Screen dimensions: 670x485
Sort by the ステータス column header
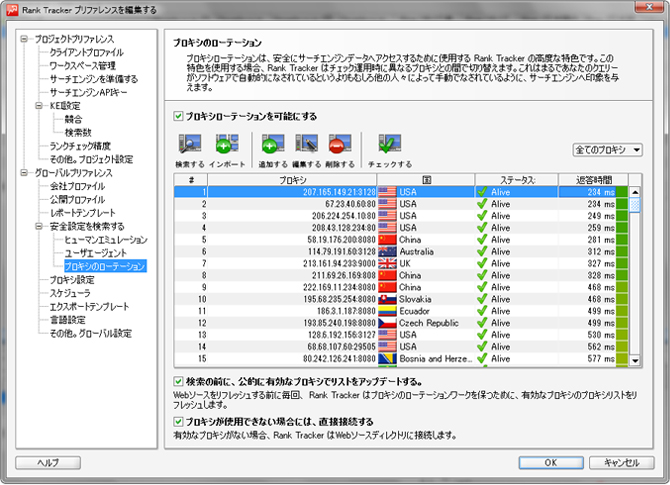[x=517, y=180]
